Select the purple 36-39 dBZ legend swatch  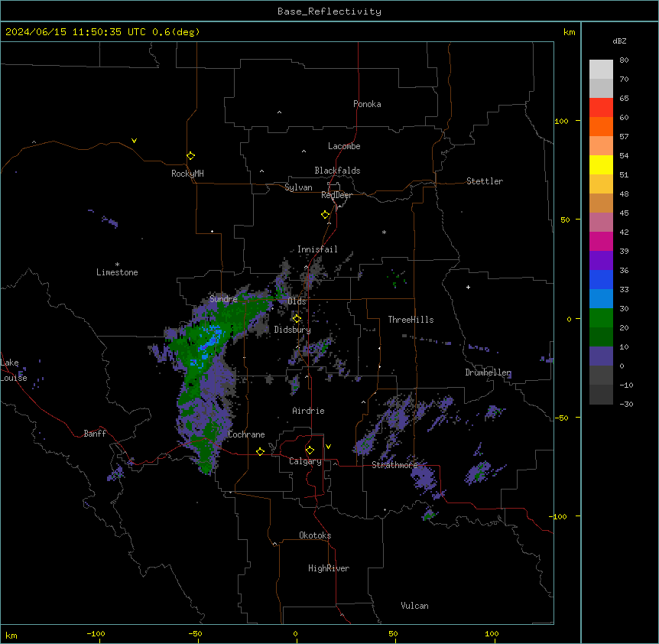[601, 261]
